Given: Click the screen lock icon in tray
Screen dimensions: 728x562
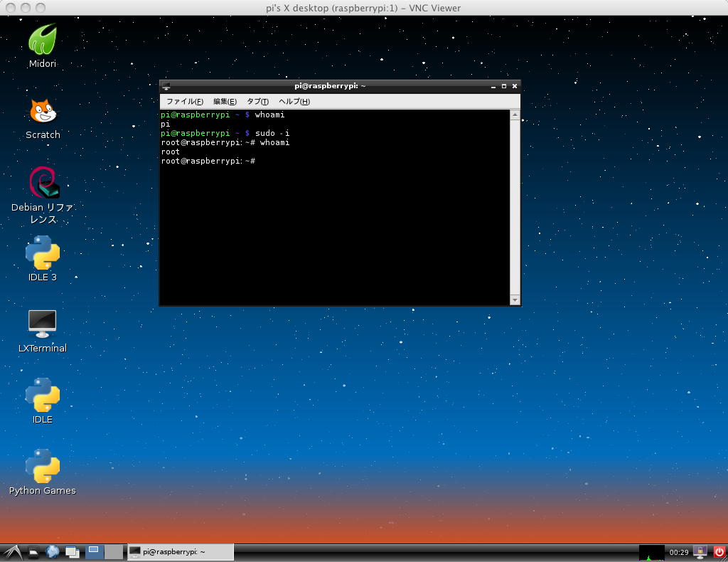Looking at the screenshot, I should [700, 552].
